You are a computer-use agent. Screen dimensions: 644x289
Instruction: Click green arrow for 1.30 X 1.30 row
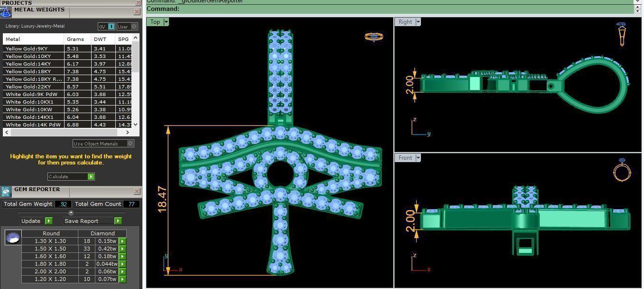[x=122, y=241]
